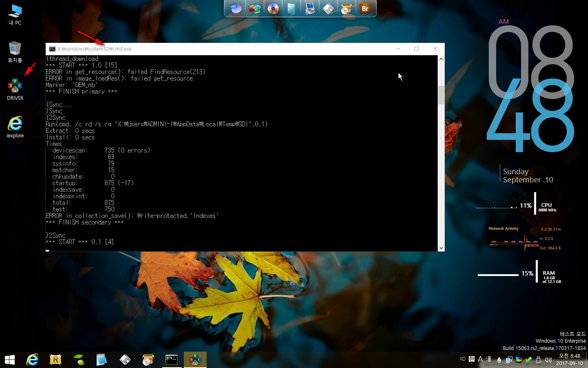Open the Windows Start button
The image size is (588, 368).
(x=10, y=360)
